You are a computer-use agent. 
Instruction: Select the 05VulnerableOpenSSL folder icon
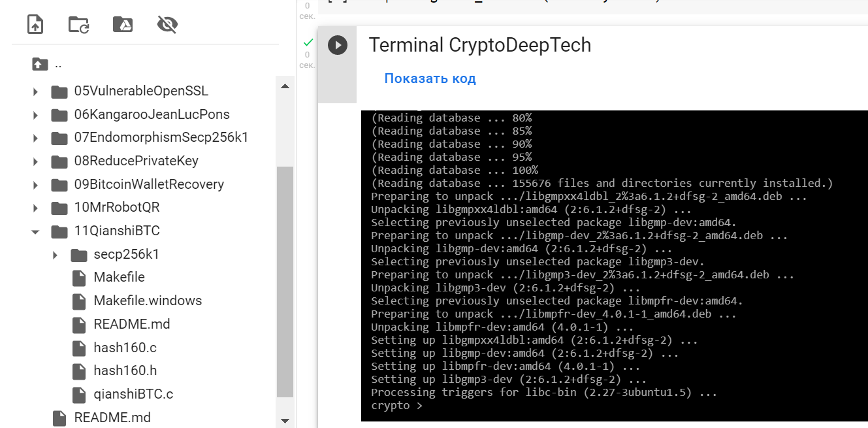click(x=59, y=91)
